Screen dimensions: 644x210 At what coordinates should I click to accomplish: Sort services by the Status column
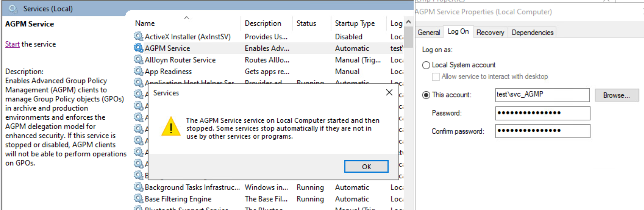(306, 23)
